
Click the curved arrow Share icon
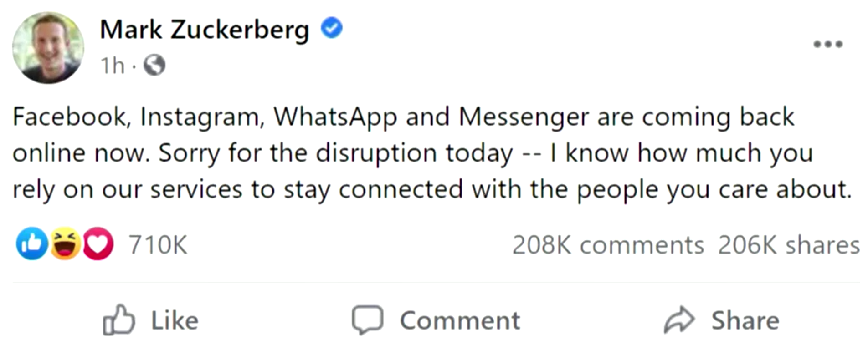(679, 320)
